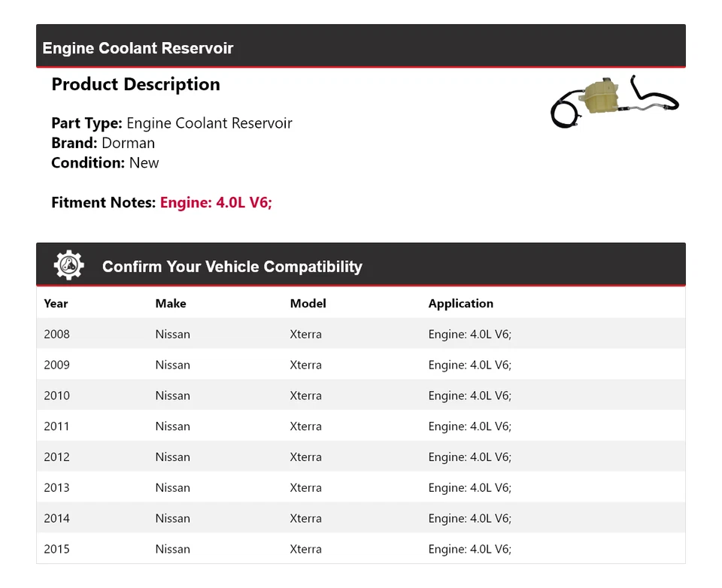This screenshot has width=722, height=588.
Task: Click Nissan in the 2010 row
Action: [172, 396]
